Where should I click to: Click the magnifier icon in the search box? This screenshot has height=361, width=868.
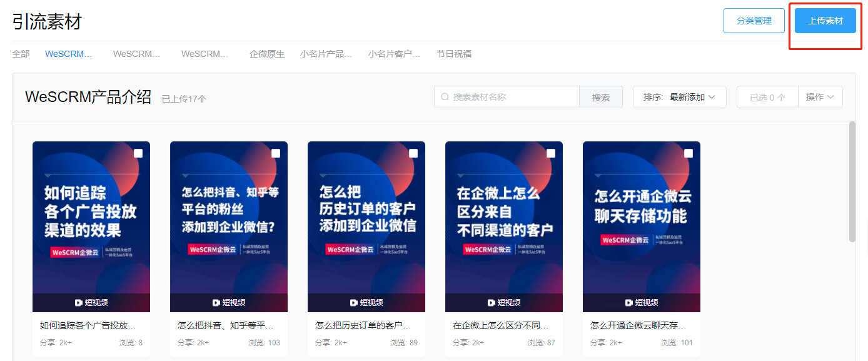tap(445, 97)
